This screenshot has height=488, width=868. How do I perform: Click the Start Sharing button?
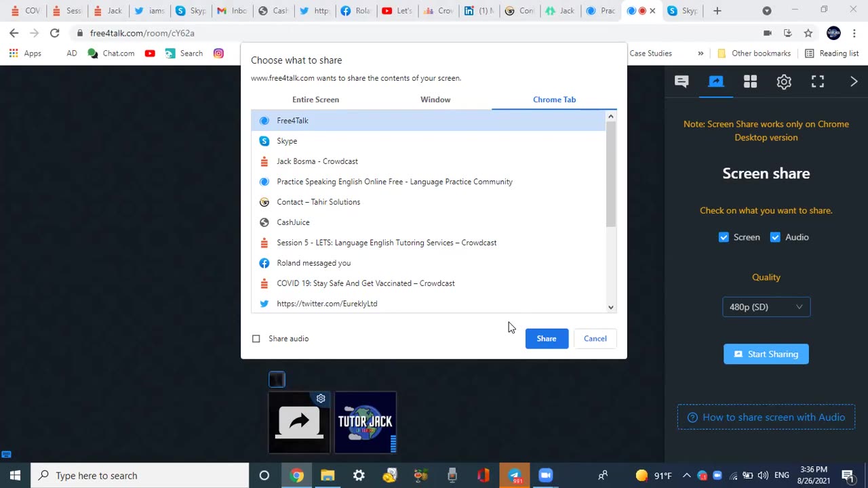click(x=766, y=354)
